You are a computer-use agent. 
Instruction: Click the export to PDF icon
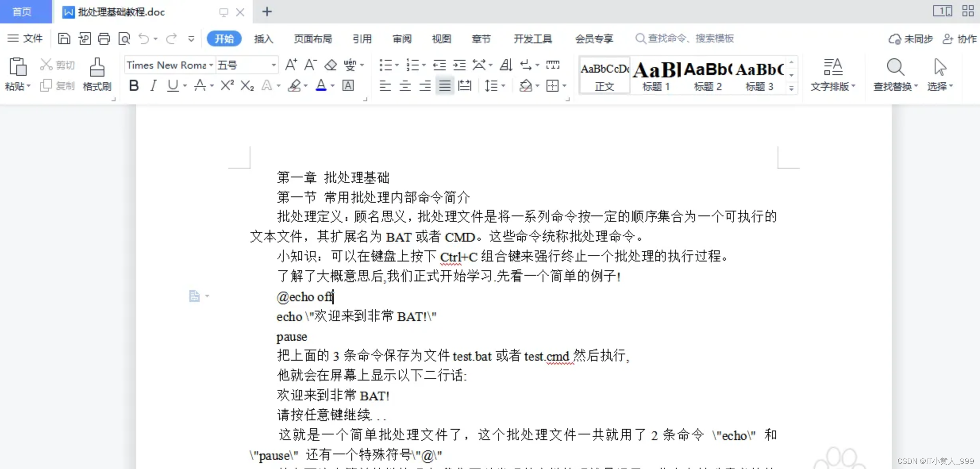coord(84,38)
